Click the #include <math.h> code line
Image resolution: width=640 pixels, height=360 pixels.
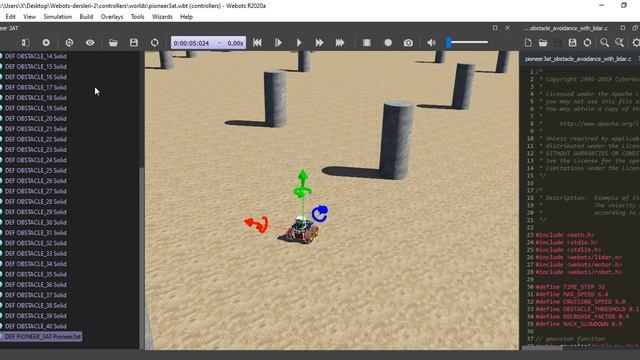click(565, 235)
